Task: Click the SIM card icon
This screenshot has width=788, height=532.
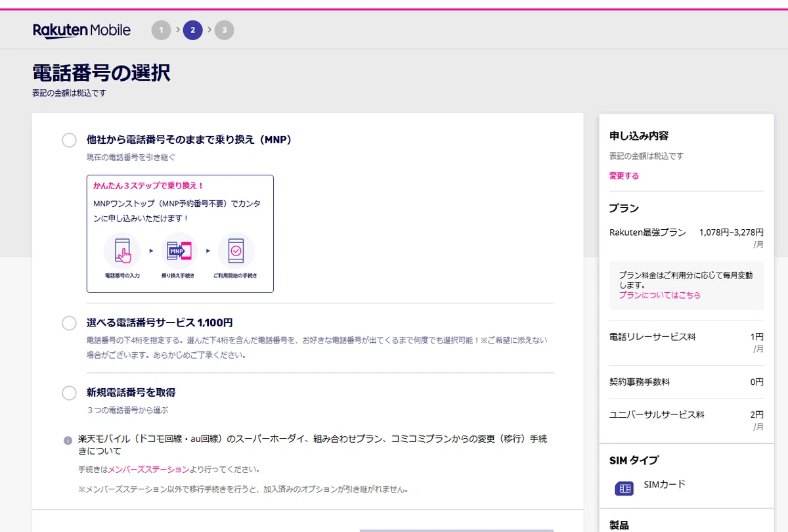Action: coord(624,489)
